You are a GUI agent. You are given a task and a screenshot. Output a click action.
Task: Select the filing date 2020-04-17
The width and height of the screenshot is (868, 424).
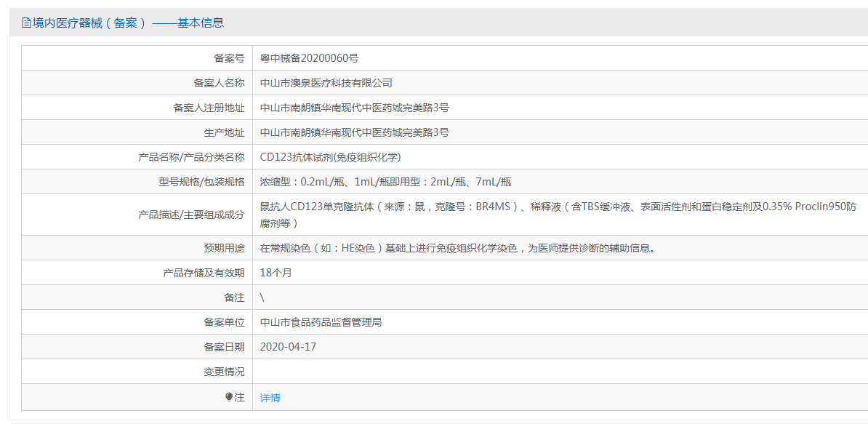point(288,347)
